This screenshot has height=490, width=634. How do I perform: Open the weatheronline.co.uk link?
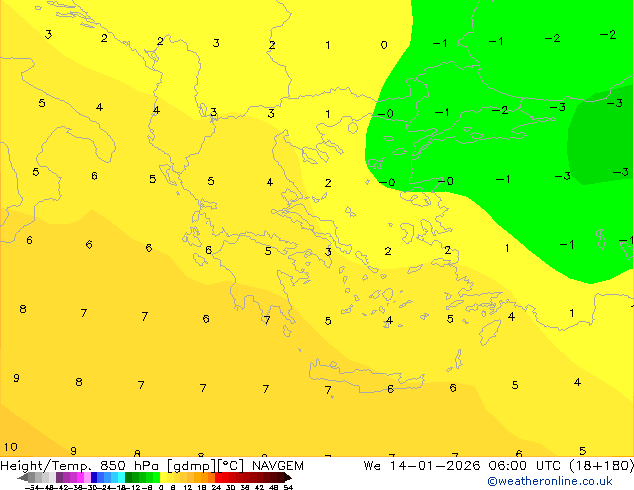550,481
